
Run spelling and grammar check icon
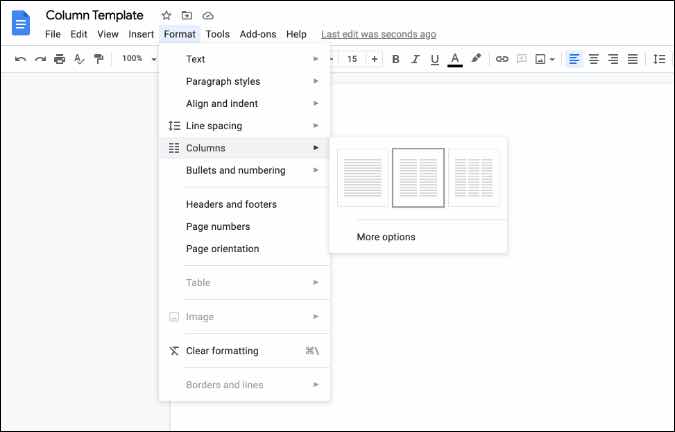79,59
